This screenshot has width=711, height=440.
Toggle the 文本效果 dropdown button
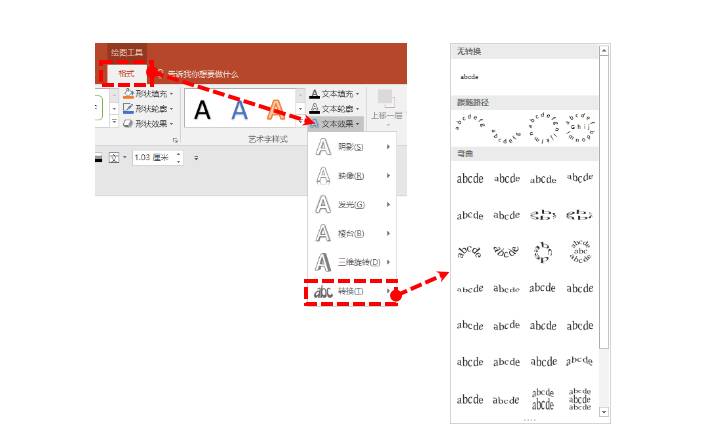336,123
